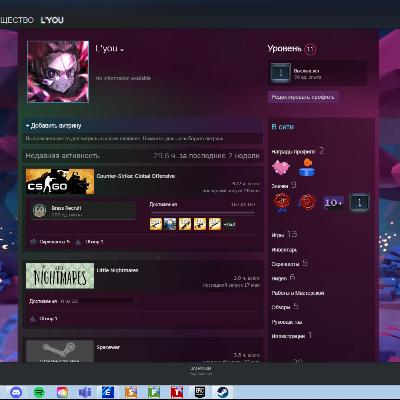The image size is (400, 400).
Task: Open Работы в Мастерской link
Action: point(298,293)
